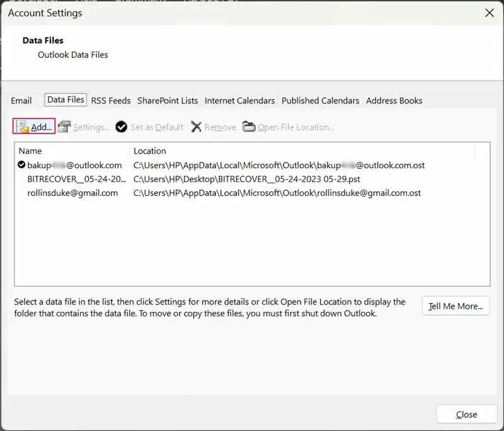504x431 pixels.
Task: Close the Account Settings dialog window
Action: click(489, 13)
